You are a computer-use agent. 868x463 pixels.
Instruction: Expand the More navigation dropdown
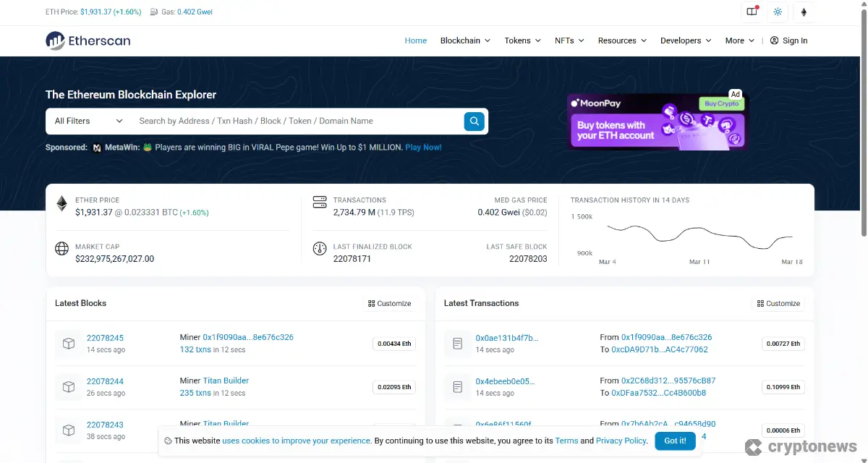(739, 41)
